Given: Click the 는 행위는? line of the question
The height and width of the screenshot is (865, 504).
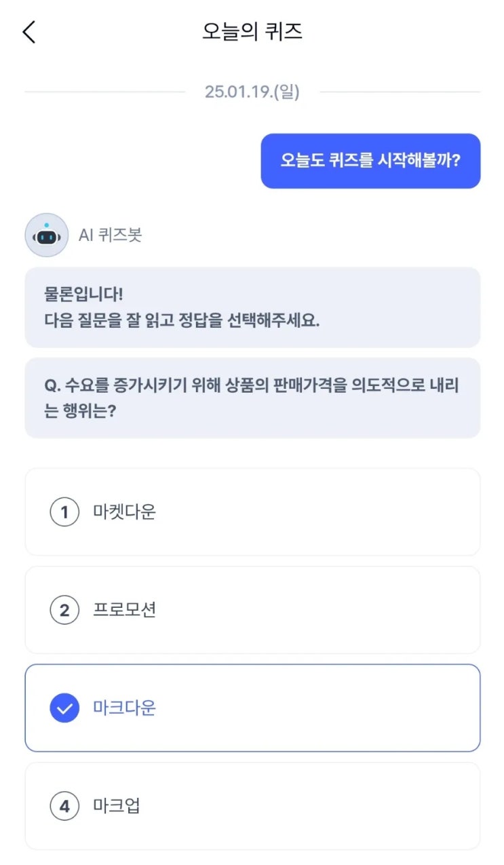Looking at the screenshot, I should point(79,412).
